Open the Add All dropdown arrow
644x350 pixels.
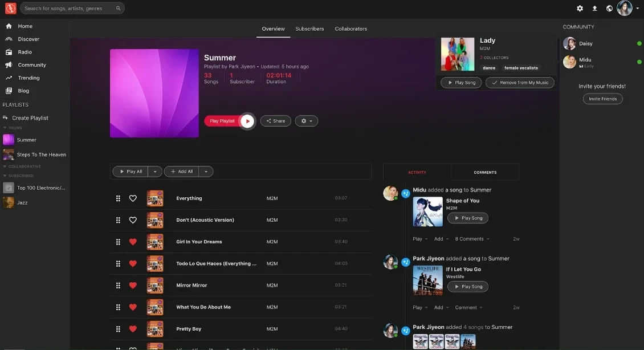[206, 172]
